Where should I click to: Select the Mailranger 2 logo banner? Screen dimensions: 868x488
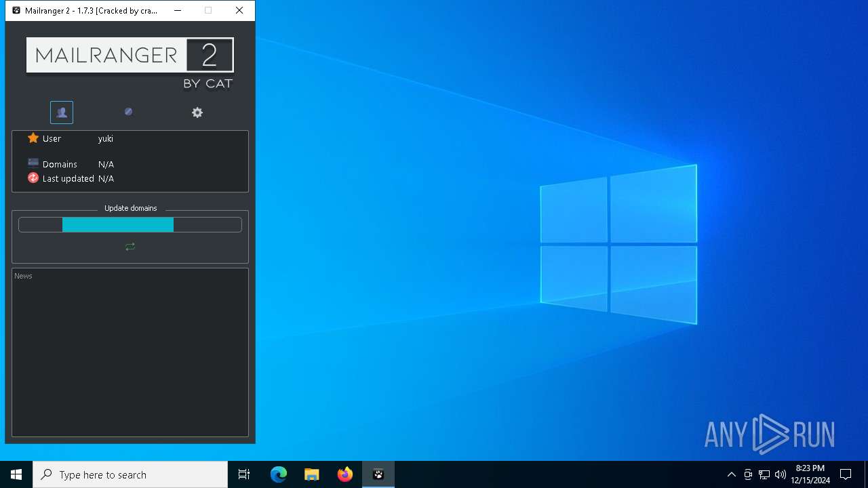point(130,55)
